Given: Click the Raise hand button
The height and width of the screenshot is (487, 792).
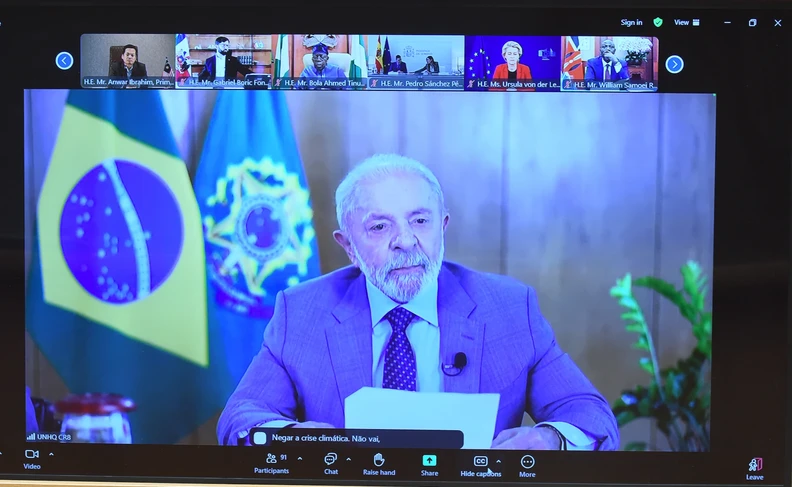Looking at the screenshot, I should point(379,464).
